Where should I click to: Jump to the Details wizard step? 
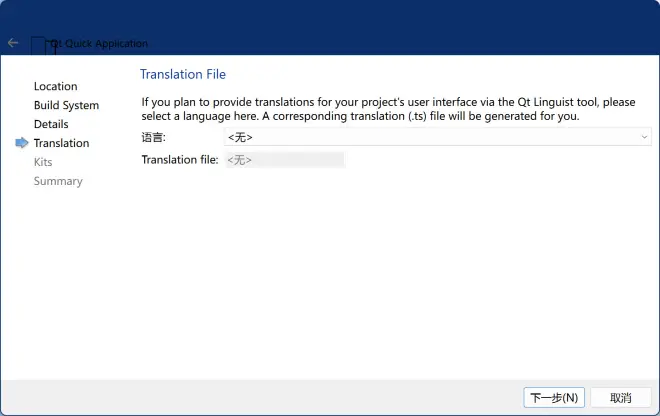(x=51, y=124)
